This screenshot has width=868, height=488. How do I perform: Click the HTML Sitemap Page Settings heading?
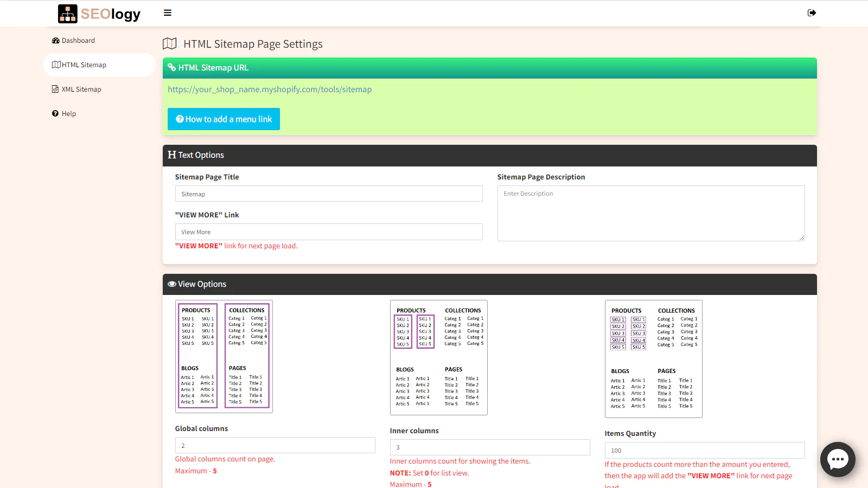pos(253,44)
